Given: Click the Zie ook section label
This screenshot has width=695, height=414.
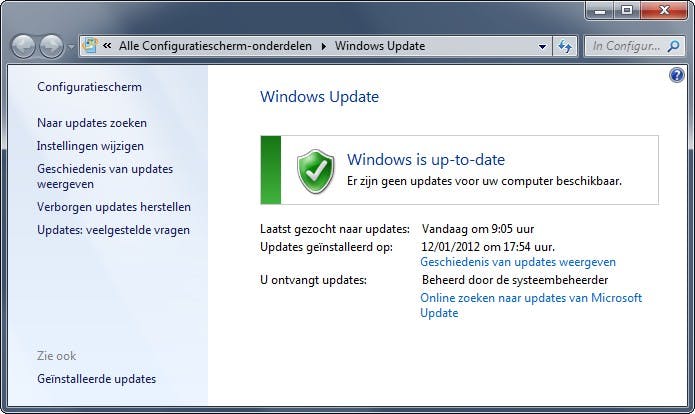Looking at the screenshot, I should point(56,356).
